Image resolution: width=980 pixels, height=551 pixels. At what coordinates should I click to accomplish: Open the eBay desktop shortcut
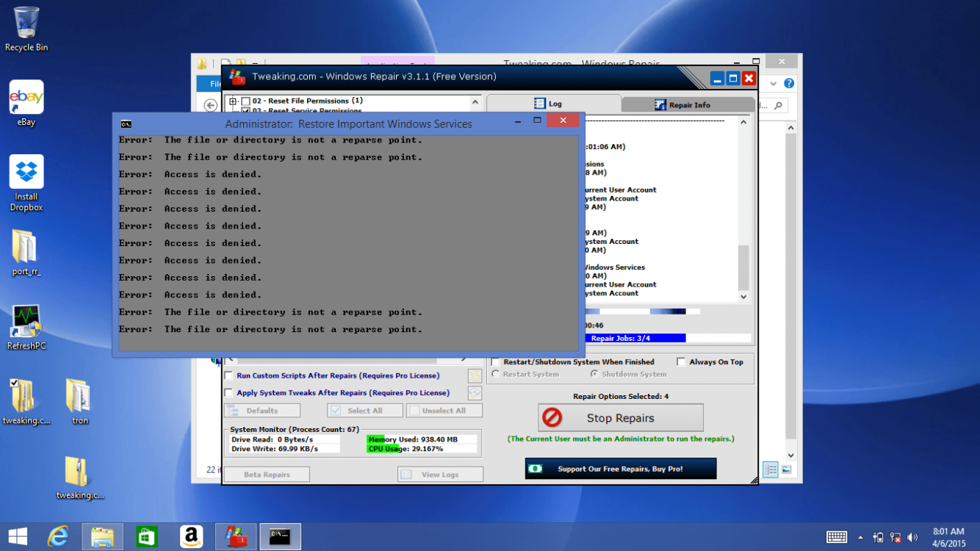click(26, 104)
